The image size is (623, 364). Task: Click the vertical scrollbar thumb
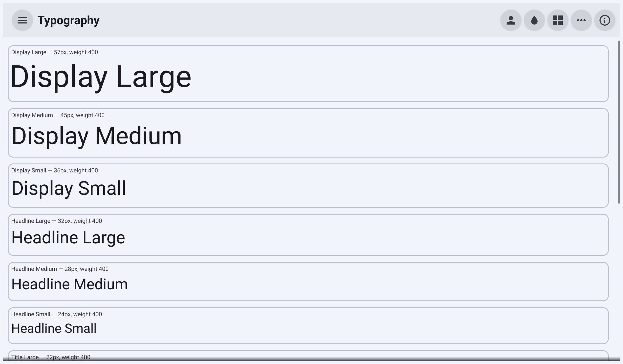[x=619, y=122]
